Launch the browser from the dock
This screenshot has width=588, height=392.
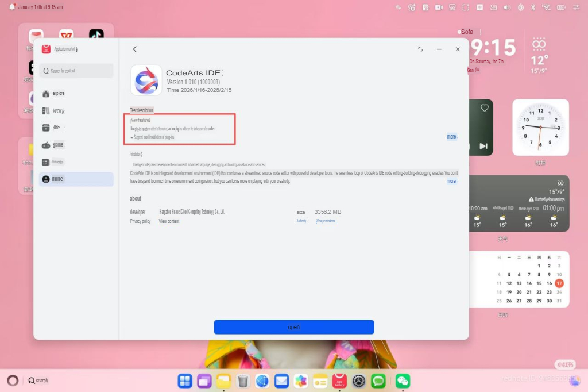[262, 381]
